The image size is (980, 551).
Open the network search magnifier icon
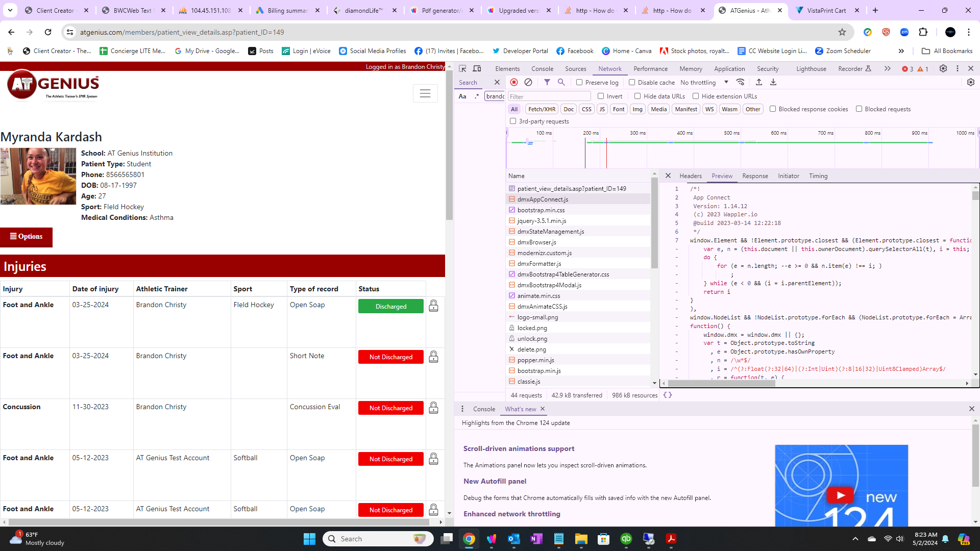coord(561,82)
